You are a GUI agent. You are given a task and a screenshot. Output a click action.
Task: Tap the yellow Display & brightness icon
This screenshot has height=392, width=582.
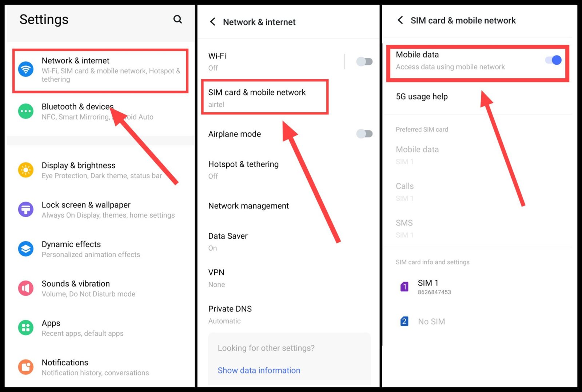pyautogui.click(x=26, y=170)
